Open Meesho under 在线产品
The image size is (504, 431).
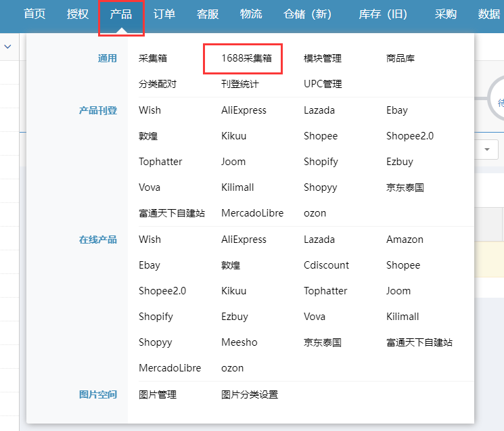[x=239, y=342]
